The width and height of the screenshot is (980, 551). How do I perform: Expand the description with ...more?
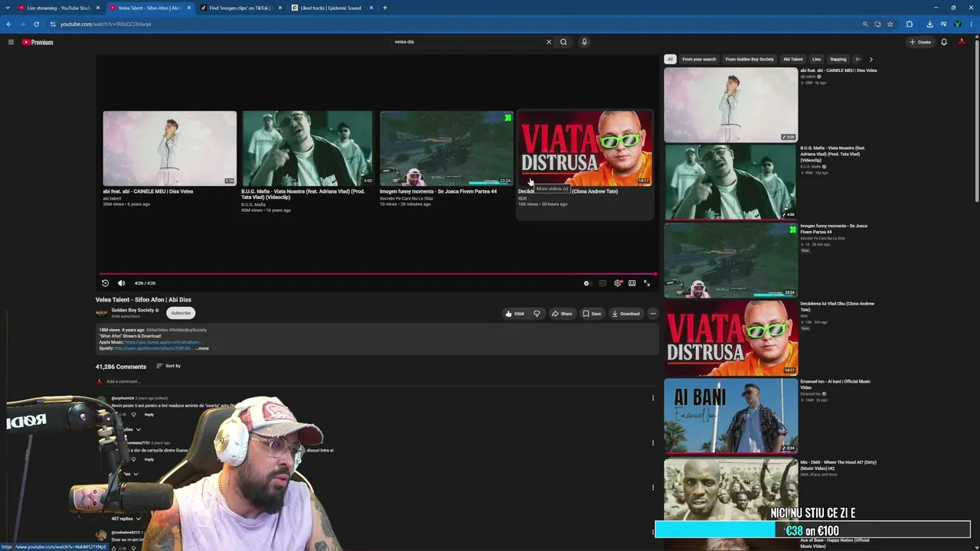click(x=202, y=348)
